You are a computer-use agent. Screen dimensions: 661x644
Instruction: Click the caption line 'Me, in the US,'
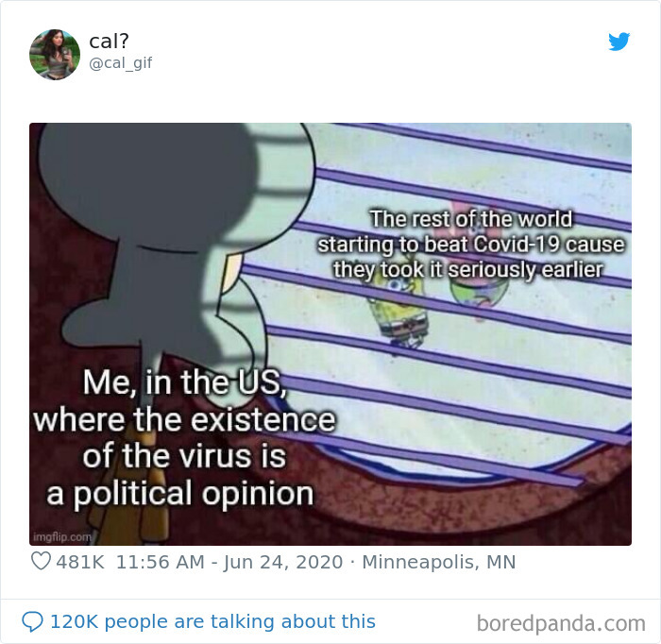click(x=184, y=382)
